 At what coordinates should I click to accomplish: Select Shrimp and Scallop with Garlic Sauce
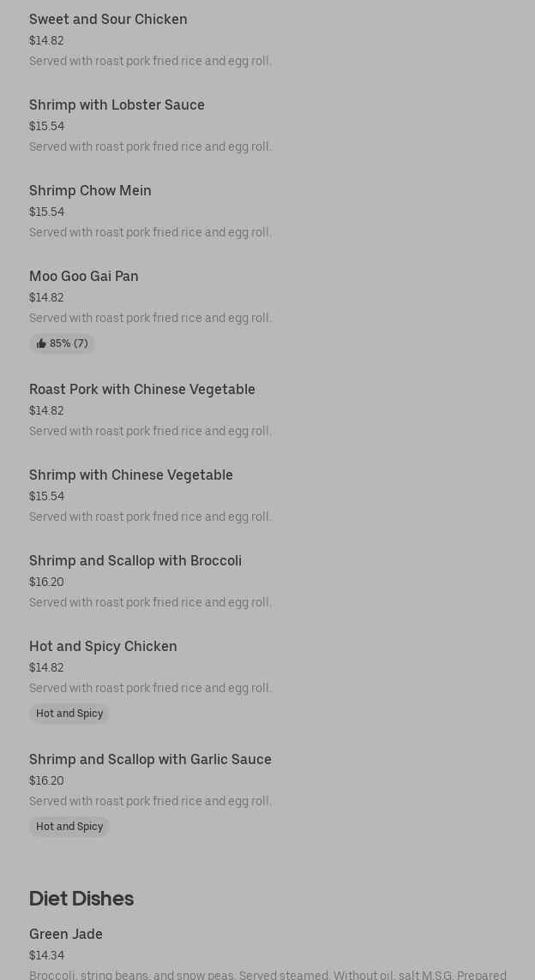click(150, 759)
